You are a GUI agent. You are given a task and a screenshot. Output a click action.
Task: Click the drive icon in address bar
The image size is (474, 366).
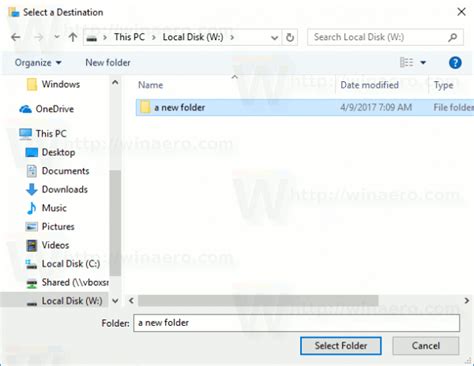(x=92, y=38)
